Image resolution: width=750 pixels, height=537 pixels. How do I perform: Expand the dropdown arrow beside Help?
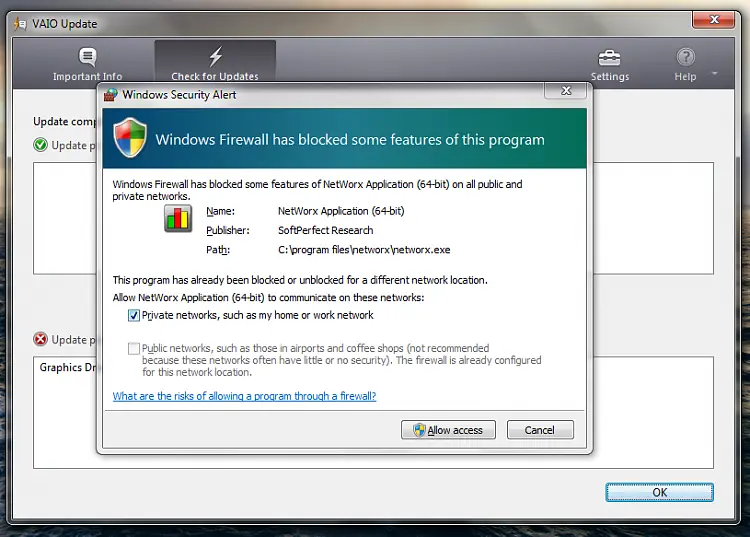tap(715, 74)
